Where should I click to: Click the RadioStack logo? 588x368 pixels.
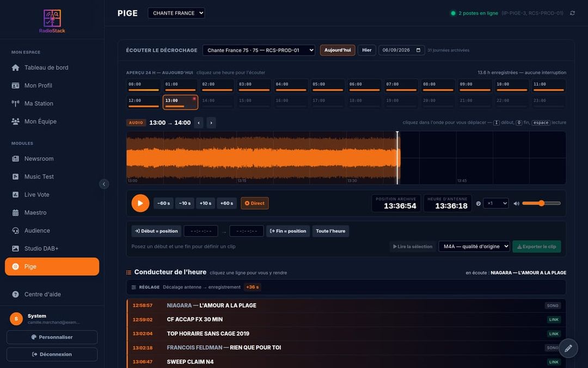pos(52,21)
